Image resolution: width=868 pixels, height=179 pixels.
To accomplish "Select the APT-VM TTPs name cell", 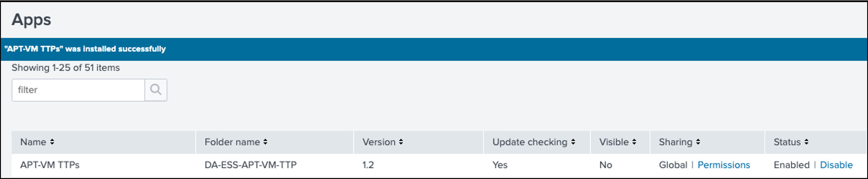I will point(50,165).
